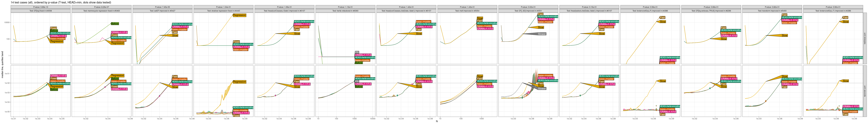Select the 'P.value: 1.06e-01' facet header

[284, 7]
